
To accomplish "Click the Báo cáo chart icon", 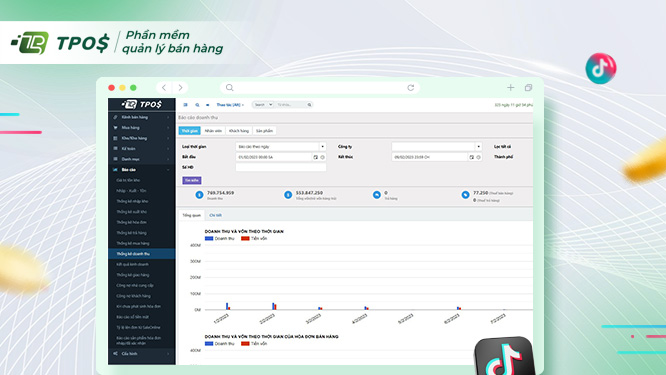I will (115, 169).
